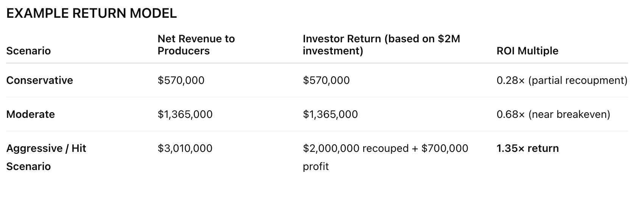Click the word Producers in the header
644x201 pixels.
pyautogui.click(x=184, y=51)
